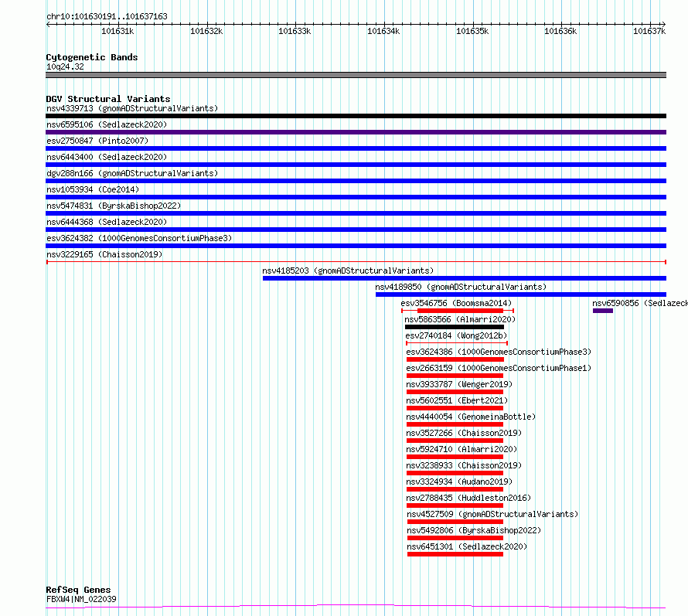Click the 101634k ruler position label
This screenshot has height=616, width=688.
(x=383, y=31)
